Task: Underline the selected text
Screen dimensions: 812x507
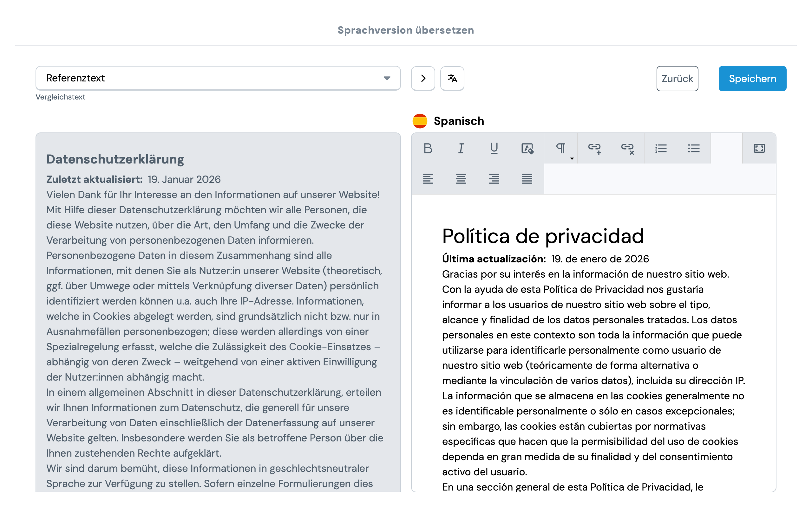Action: coord(494,149)
